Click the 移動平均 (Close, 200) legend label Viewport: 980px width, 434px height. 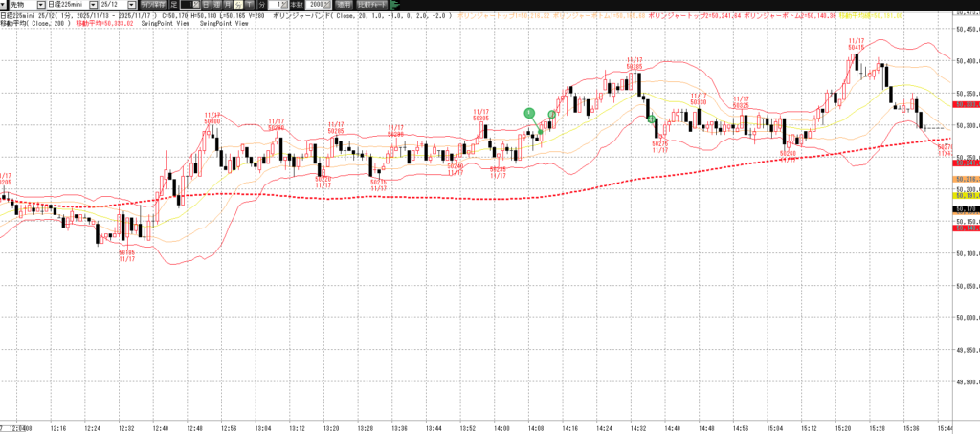[x=36, y=25]
